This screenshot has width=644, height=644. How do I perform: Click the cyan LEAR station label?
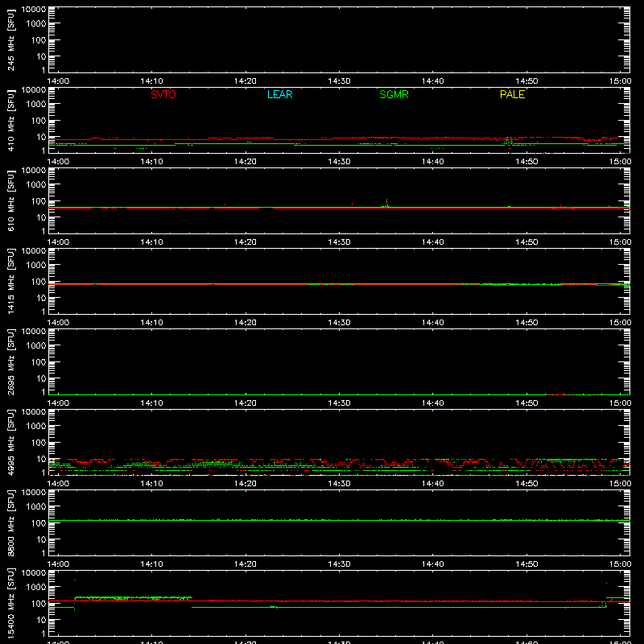tap(279, 94)
